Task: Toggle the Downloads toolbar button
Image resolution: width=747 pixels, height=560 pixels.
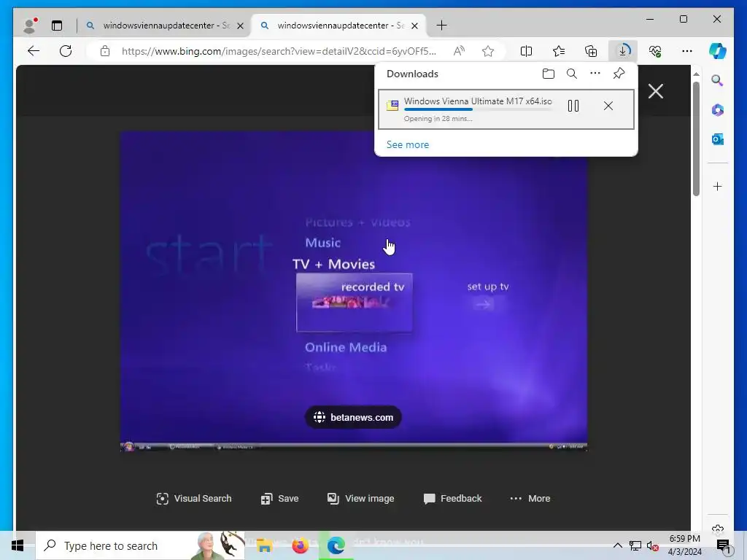Action: (623, 51)
